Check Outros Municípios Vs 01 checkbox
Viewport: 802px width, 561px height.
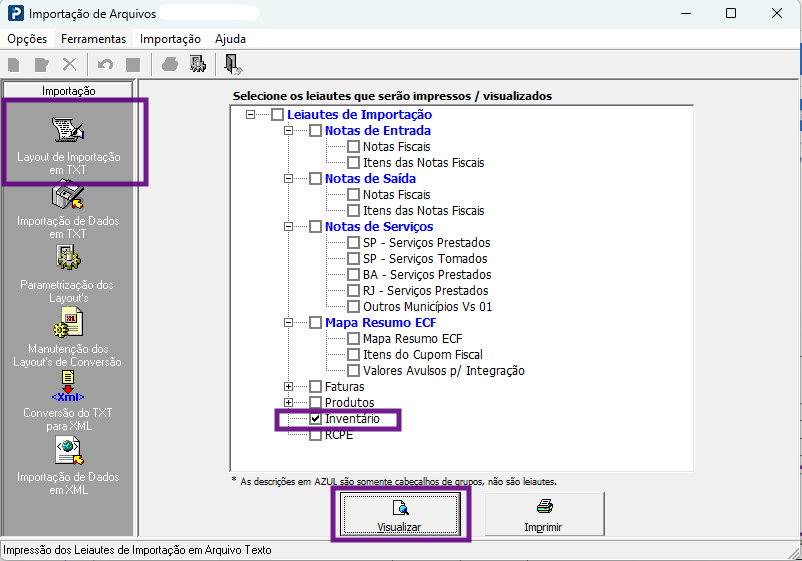point(353,307)
